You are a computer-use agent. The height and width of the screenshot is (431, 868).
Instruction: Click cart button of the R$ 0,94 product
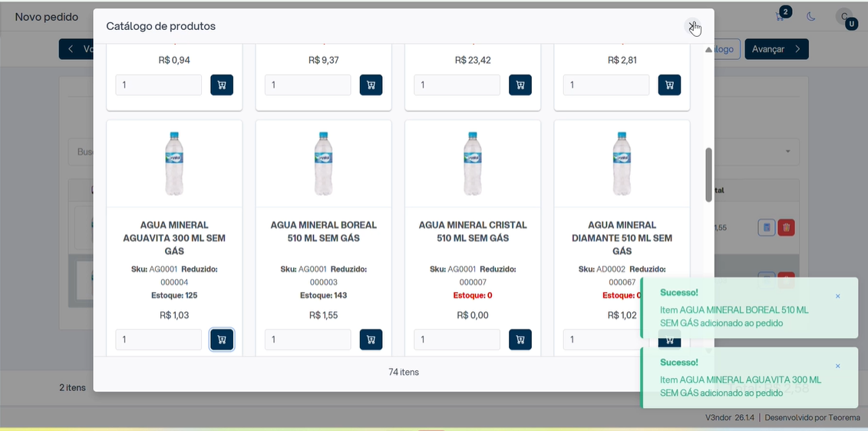222,85
